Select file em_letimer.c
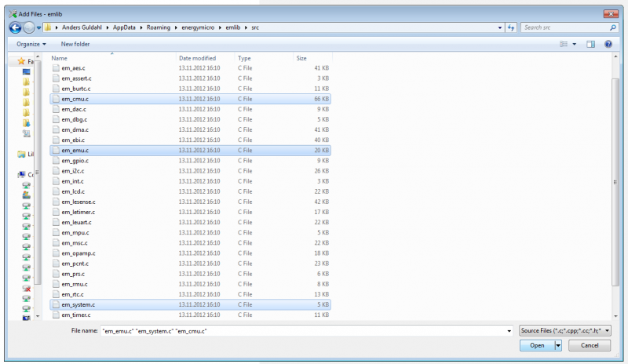Viewport: 628px width, 364px height. (x=190, y=212)
